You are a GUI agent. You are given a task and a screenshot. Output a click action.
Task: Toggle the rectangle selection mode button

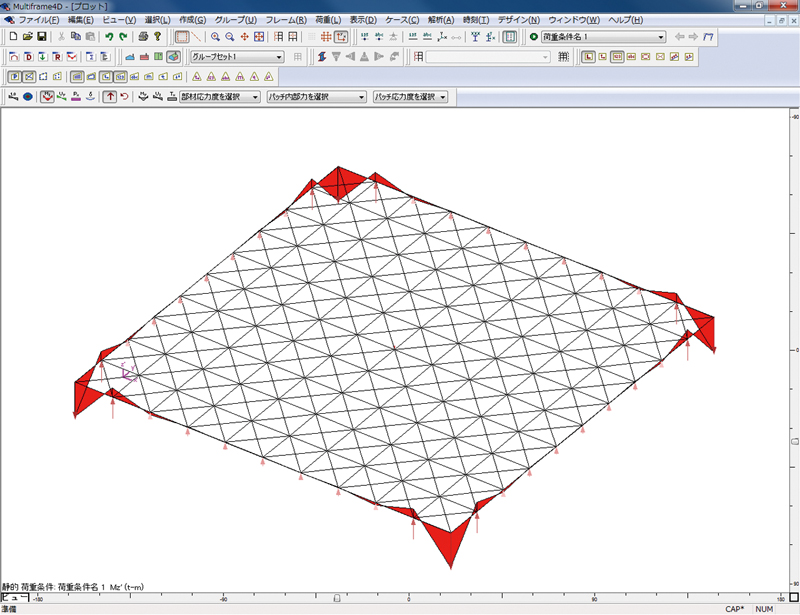pos(182,37)
